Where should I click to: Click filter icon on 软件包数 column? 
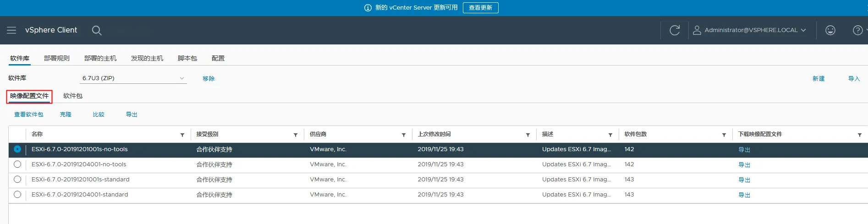pos(724,135)
